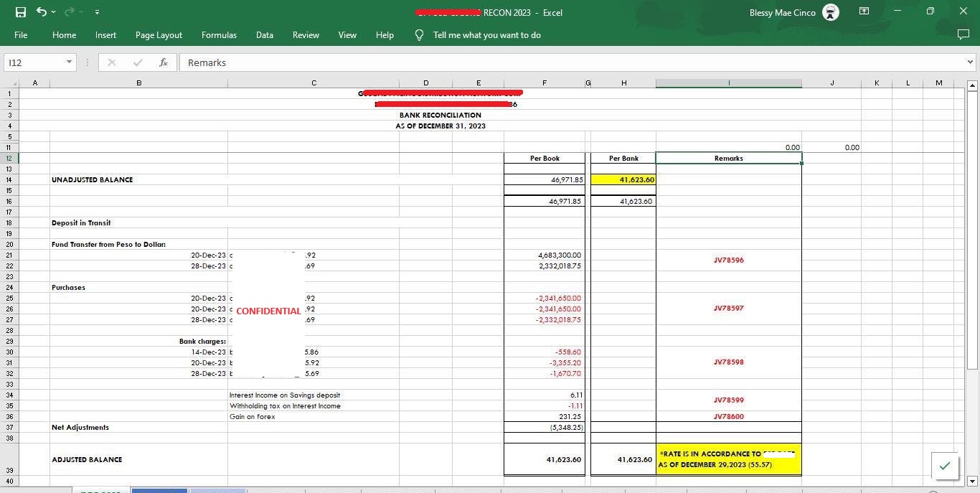Switch to the Insert tab

(105, 34)
